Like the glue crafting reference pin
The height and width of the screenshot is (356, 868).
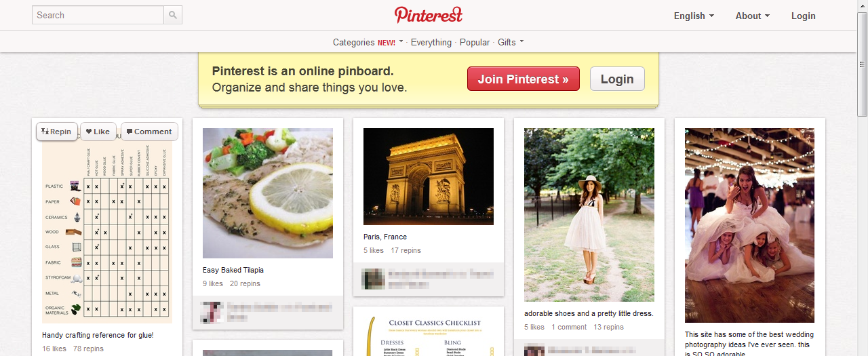[98, 132]
